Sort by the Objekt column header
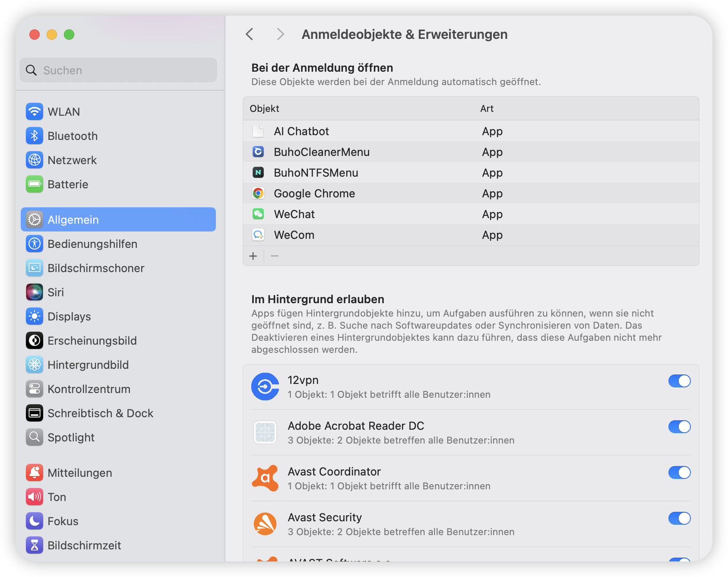This screenshot has height=577, width=728. (x=264, y=108)
